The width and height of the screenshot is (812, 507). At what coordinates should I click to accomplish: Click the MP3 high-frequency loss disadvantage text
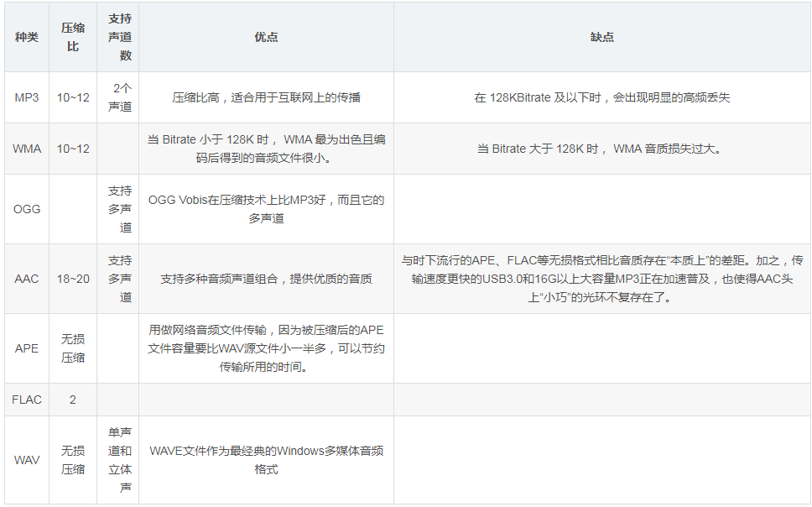(601, 97)
